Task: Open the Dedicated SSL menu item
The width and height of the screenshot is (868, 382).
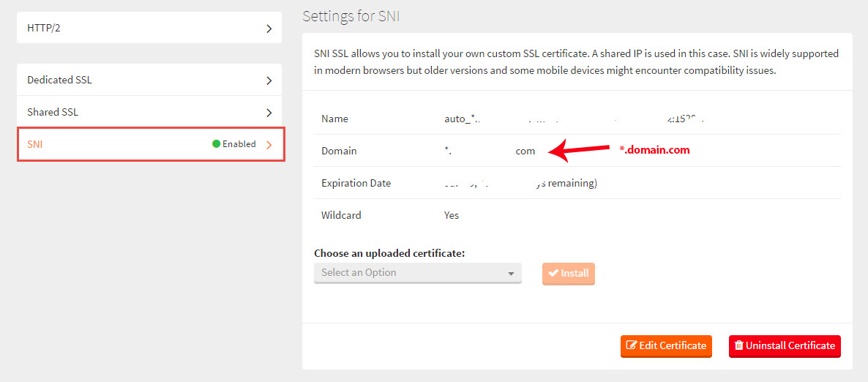Action: [x=149, y=80]
